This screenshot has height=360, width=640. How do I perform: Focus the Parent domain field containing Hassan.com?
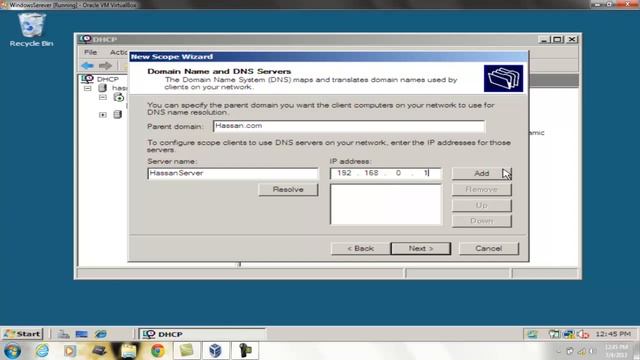click(x=349, y=126)
